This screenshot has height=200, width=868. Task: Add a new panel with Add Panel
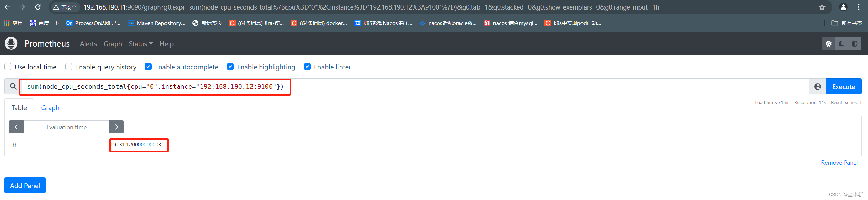pos(25,185)
